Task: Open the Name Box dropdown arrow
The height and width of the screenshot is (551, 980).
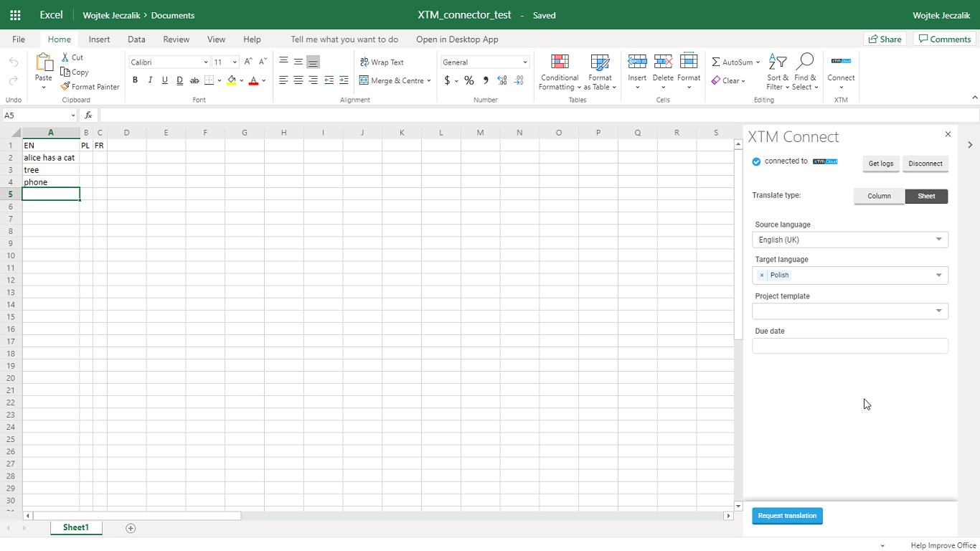Action: (x=72, y=116)
